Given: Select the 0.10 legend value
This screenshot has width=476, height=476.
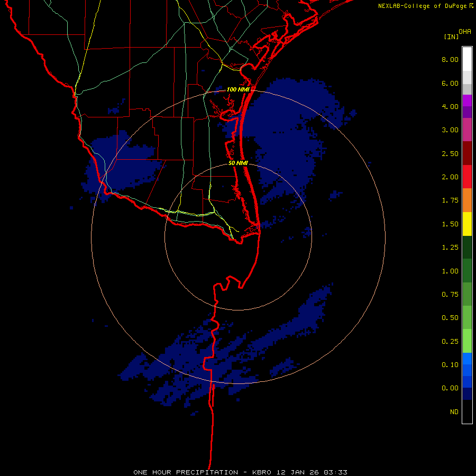Looking at the screenshot, I should 450,365.
